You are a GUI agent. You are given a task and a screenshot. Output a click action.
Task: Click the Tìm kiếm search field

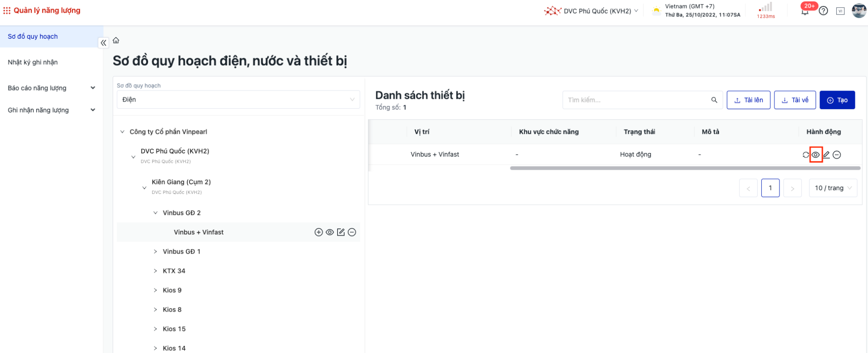click(x=636, y=100)
